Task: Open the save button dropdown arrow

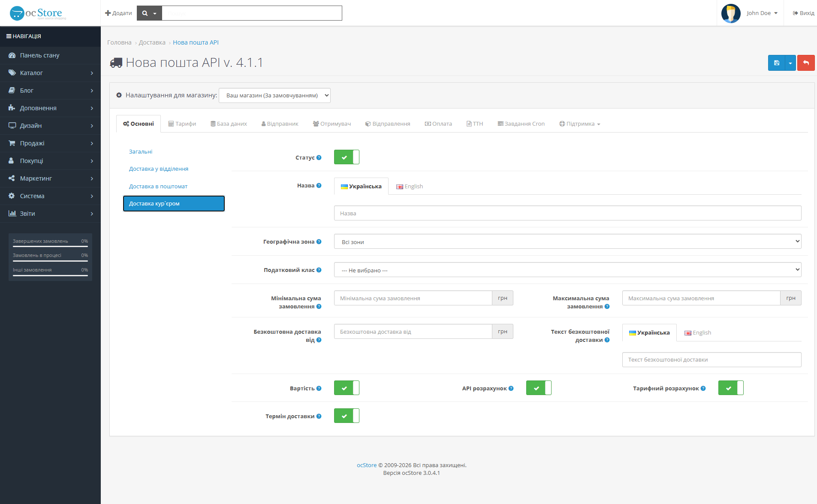Action: pyautogui.click(x=790, y=63)
